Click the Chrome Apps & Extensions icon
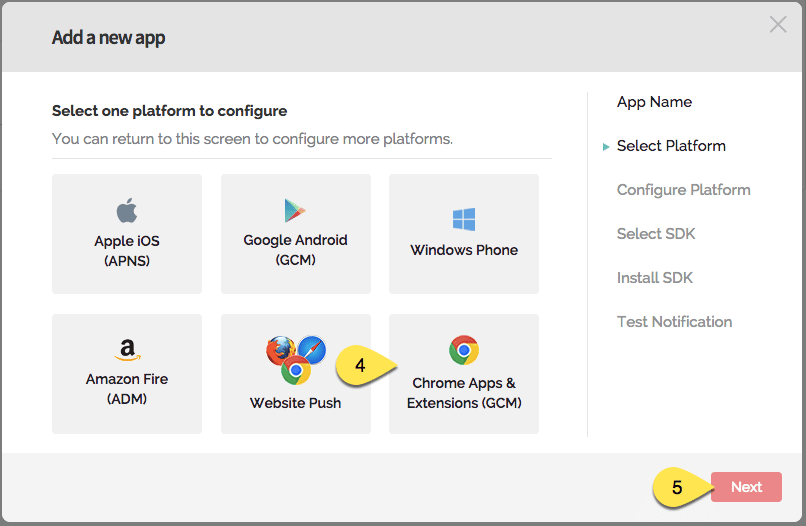This screenshot has height=526, width=806. point(464,350)
